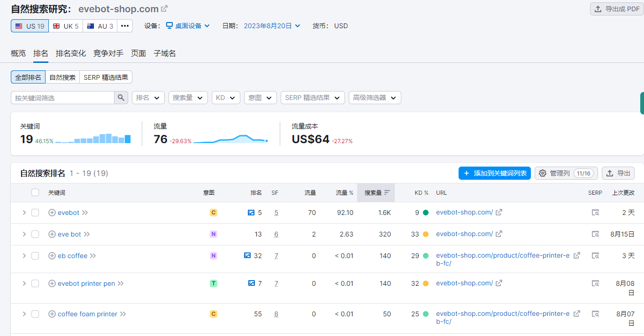This screenshot has width=644, height=336.
Task: Click the image result icon beside rank 7
Action: [x=252, y=283]
